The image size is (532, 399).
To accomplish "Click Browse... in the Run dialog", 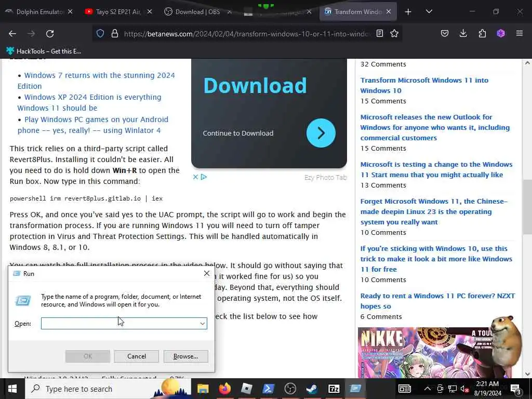I will (x=185, y=356).
